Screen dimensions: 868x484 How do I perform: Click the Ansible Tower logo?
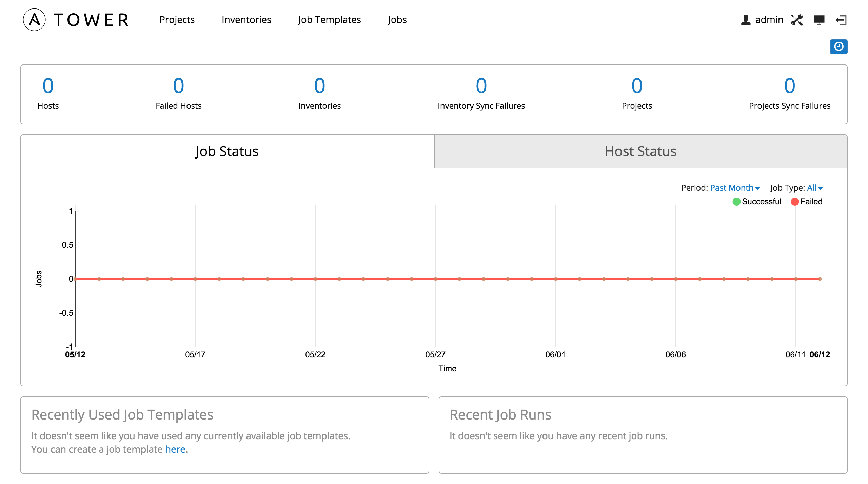click(76, 20)
